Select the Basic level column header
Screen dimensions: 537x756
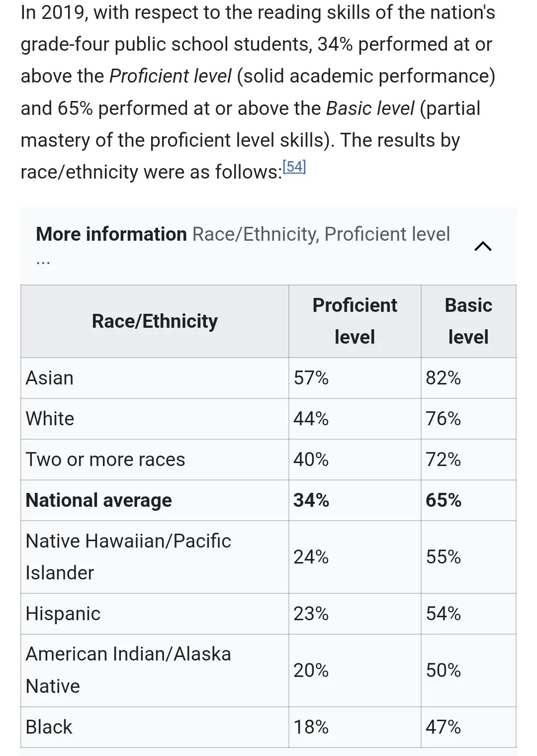point(468,321)
